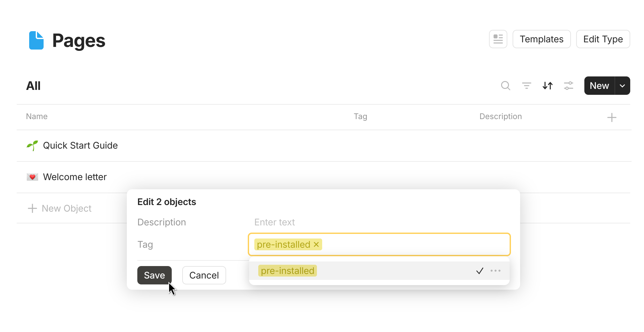Expand the New button dropdown arrow
644x332 pixels.
coord(622,86)
